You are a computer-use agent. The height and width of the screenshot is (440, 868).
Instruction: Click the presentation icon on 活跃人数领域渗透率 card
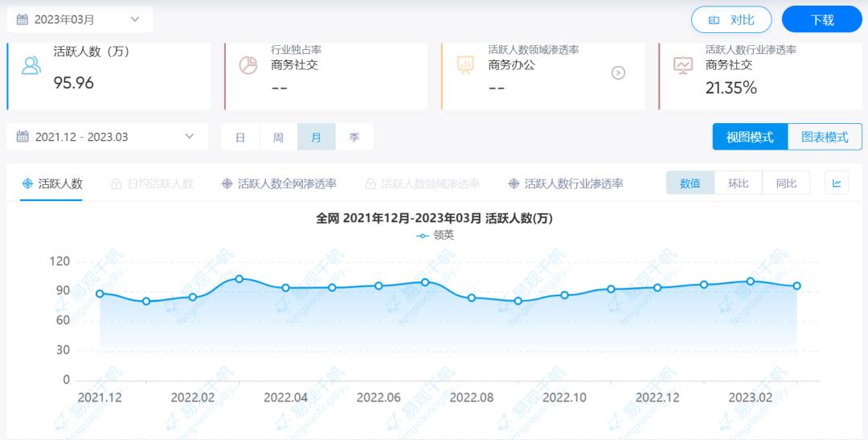[465, 65]
